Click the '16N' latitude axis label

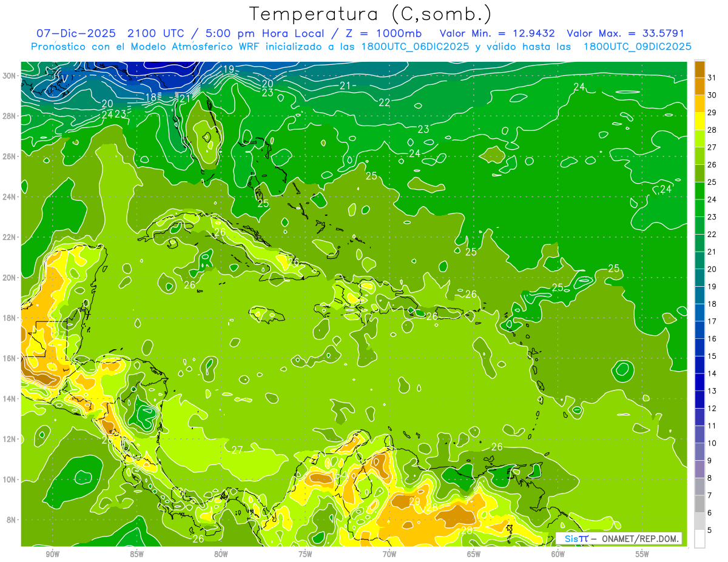pyautogui.click(x=8, y=358)
